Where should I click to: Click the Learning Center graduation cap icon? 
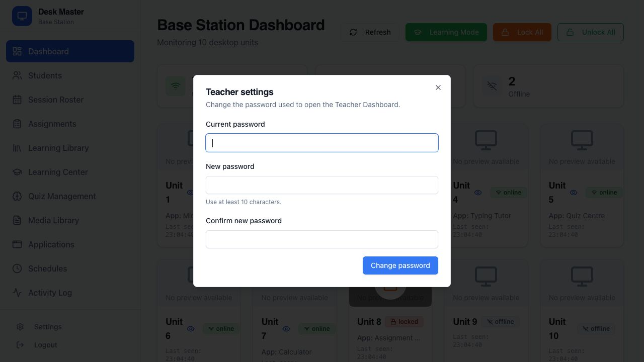(17, 172)
